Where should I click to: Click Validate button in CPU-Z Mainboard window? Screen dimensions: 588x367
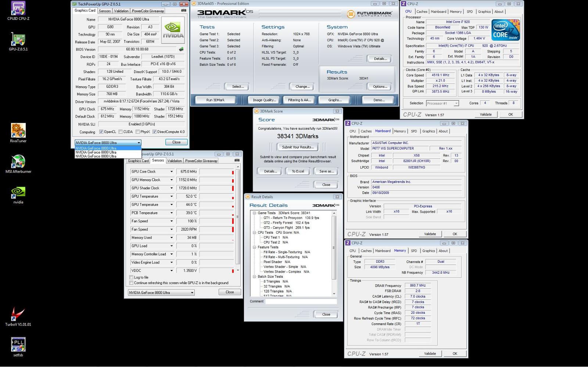tap(430, 234)
